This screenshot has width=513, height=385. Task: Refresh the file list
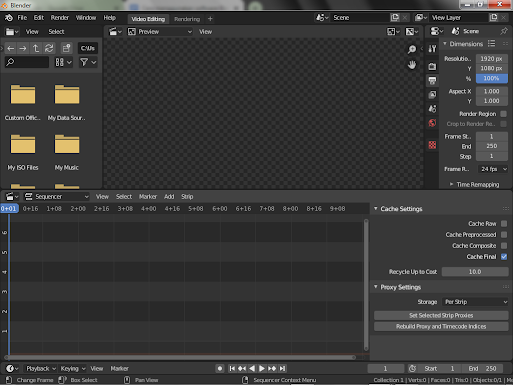pyautogui.click(x=49, y=49)
